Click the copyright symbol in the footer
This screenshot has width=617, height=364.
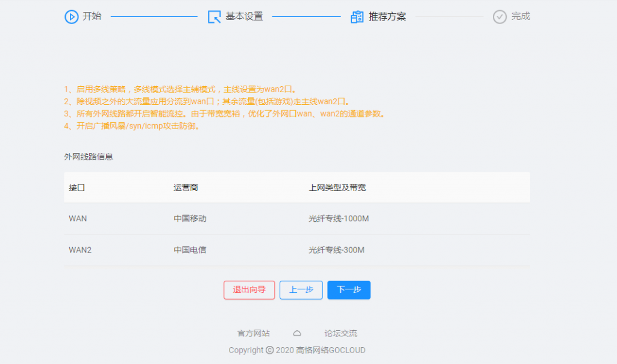point(269,350)
